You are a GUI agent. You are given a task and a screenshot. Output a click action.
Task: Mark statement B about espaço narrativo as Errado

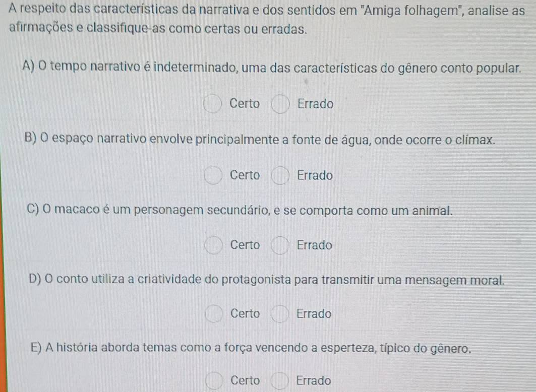pyautogui.click(x=280, y=176)
